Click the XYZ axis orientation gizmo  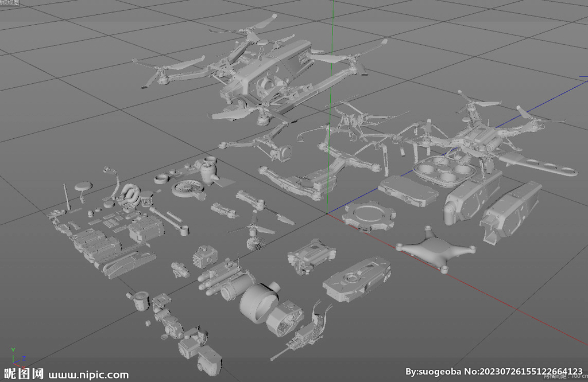click(x=18, y=358)
